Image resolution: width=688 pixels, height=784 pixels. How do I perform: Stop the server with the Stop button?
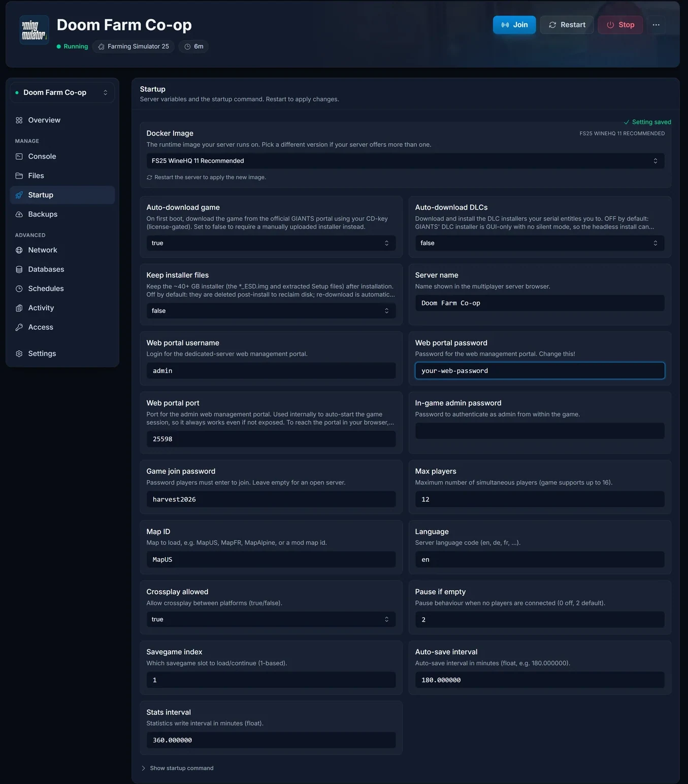pyautogui.click(x=620, y=25)
